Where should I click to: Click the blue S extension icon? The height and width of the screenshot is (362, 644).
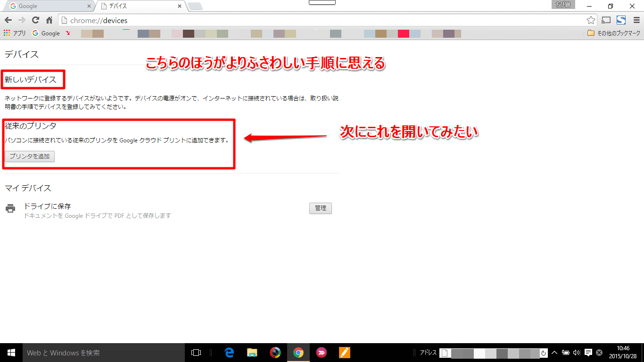point(621,20)
